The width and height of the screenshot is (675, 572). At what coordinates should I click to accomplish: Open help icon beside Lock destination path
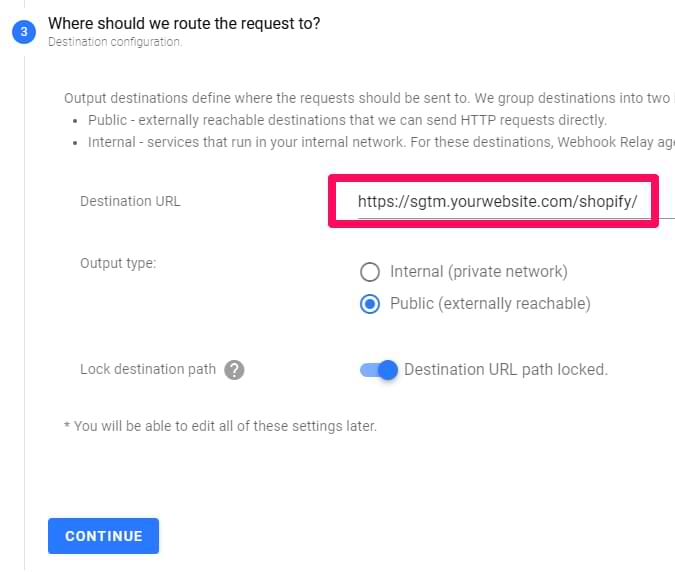click(x=234, y=370)
